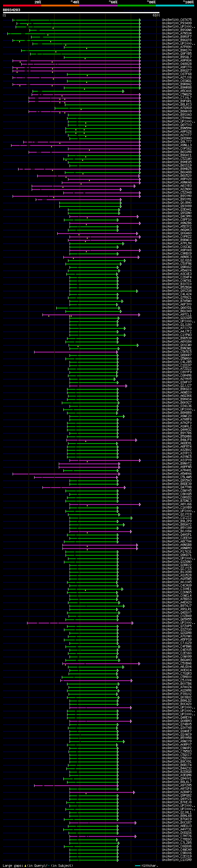Select label UniRef100_A5CAX6
The width and height of the screenshot is (197, 868).
pyautogui.click(x=177, y=91)
